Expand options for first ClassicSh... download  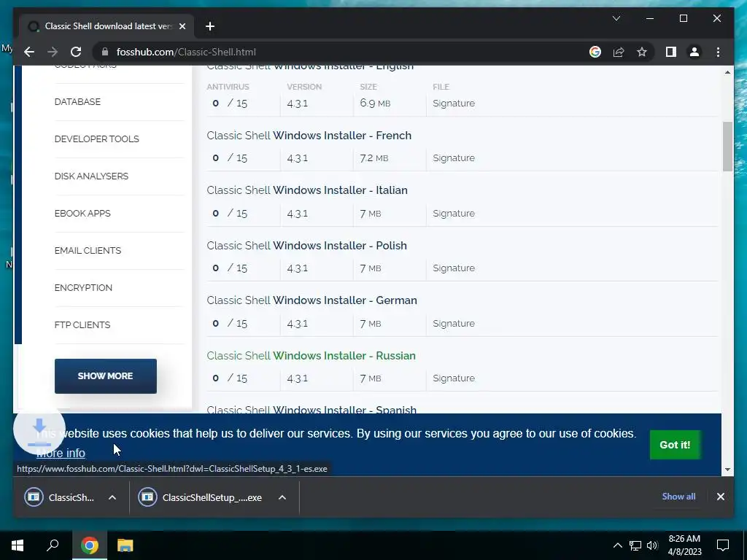(x=112, y=497)
